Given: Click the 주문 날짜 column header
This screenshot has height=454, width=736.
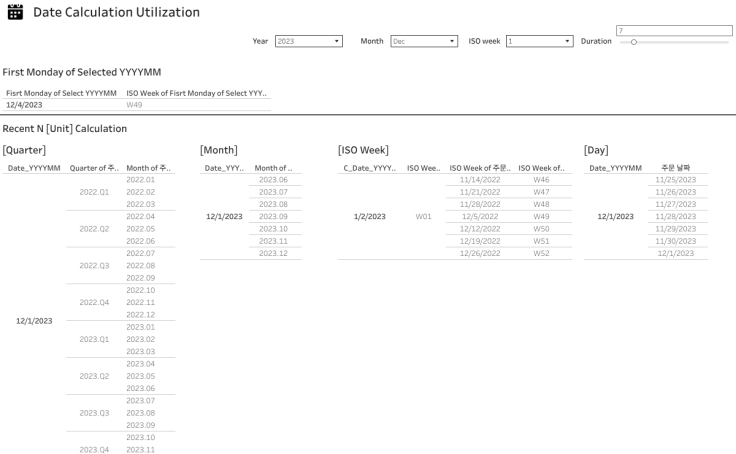Looking at the screenshot, I should (675, 167).
